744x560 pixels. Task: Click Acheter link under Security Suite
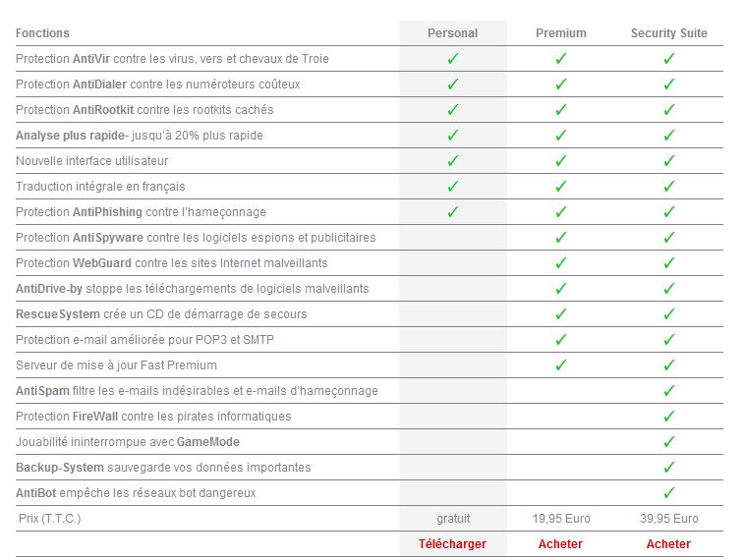[668, 544]
